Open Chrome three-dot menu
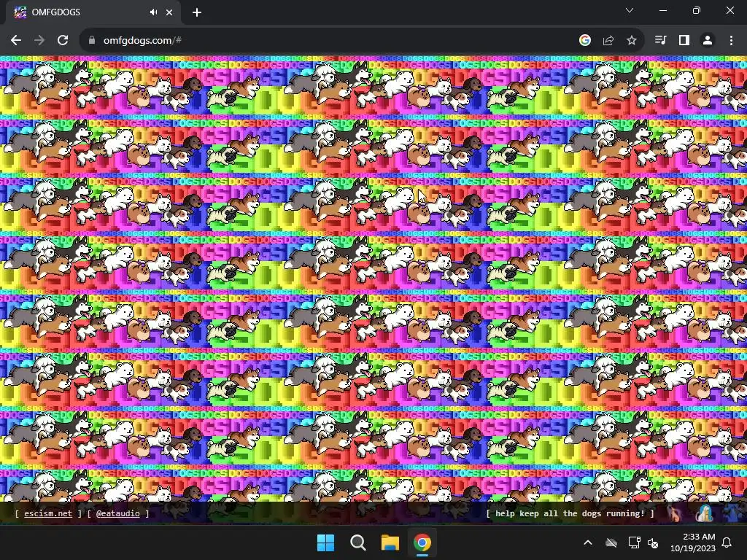This screenshot has height=560, width=747. (731, 41)
